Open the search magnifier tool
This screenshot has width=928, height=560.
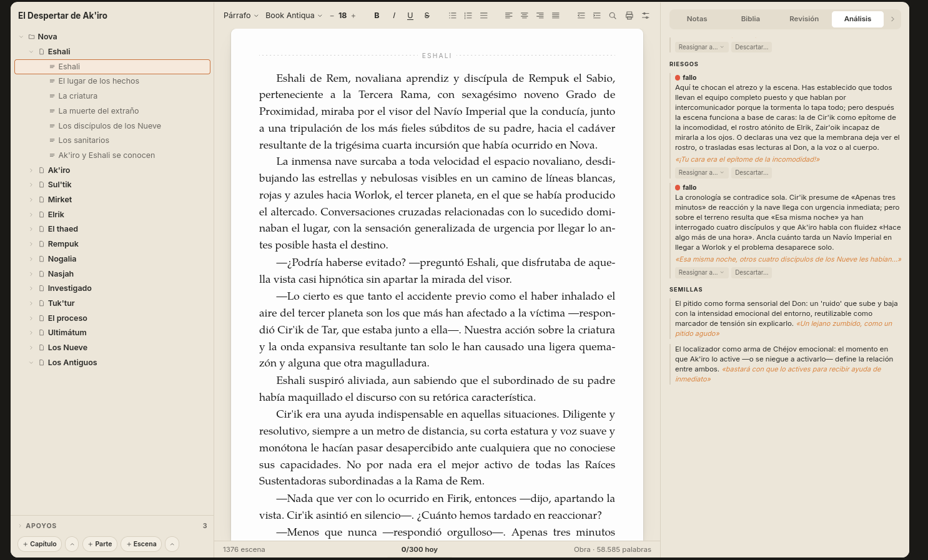click(613, 16)
